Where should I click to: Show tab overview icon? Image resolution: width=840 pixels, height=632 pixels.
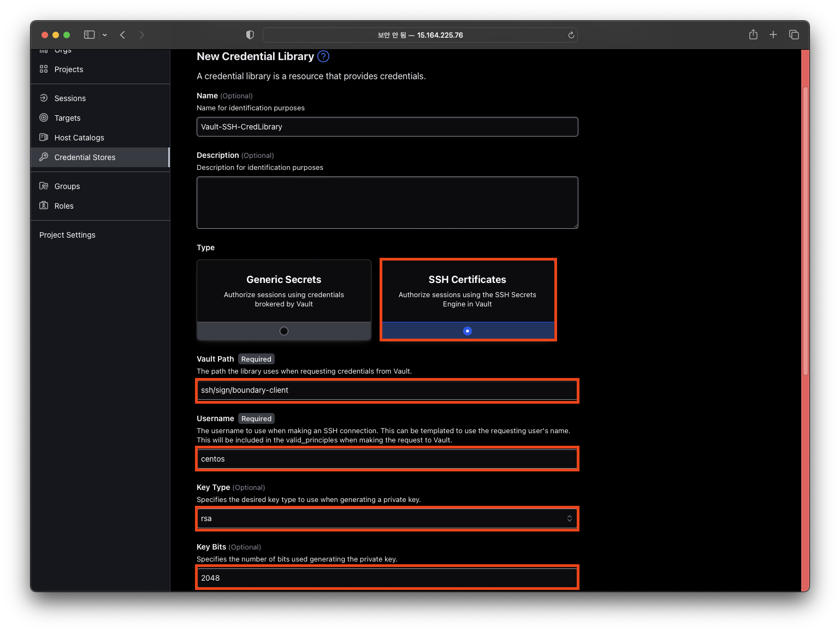(x=794, y=34)
